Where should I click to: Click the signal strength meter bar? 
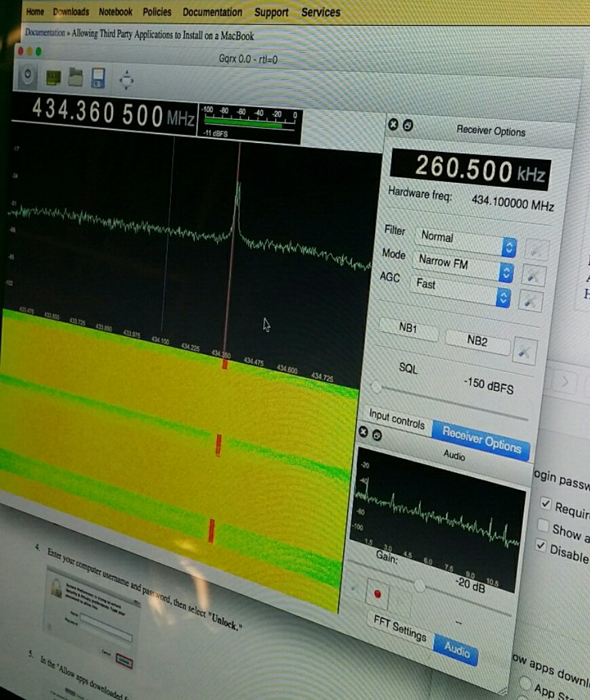click(x=244, y=123)
